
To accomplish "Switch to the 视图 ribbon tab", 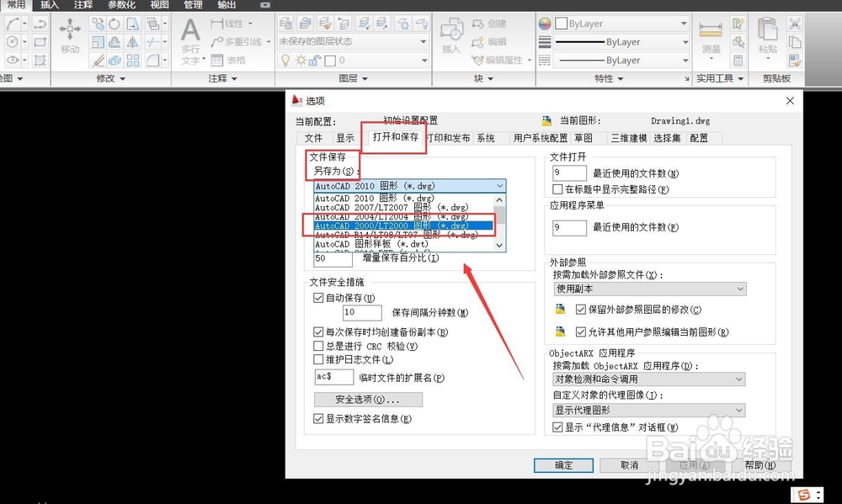I will click(x=159, y=5).
